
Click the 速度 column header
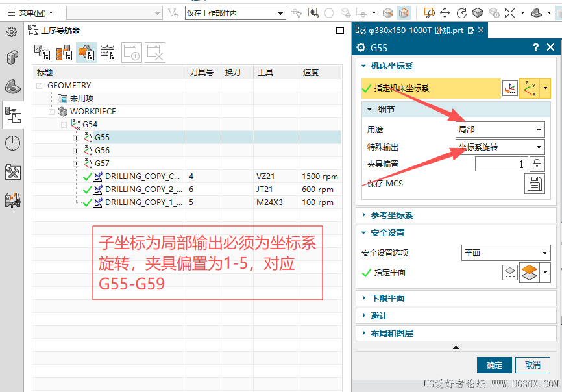pyautogui.click(x=320, y=73)
